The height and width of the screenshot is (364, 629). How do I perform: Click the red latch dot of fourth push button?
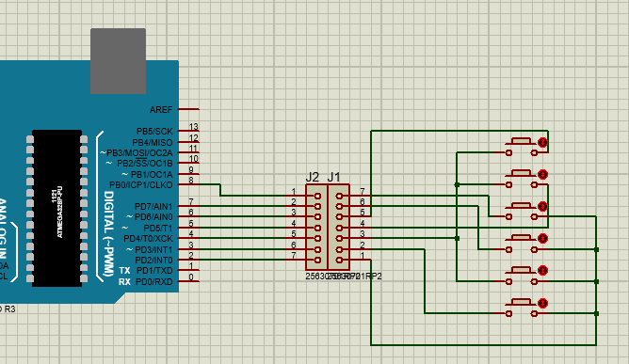(542, 239)
